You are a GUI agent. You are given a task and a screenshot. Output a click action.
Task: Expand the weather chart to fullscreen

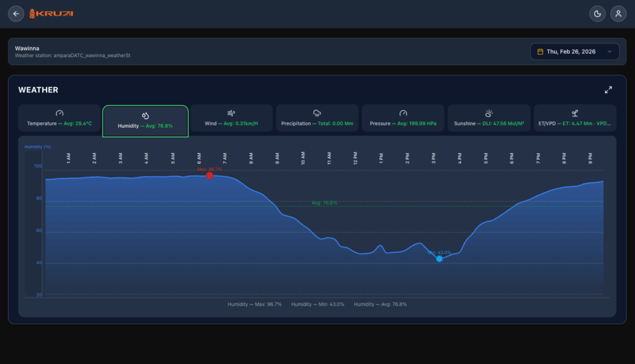[608, 89]
